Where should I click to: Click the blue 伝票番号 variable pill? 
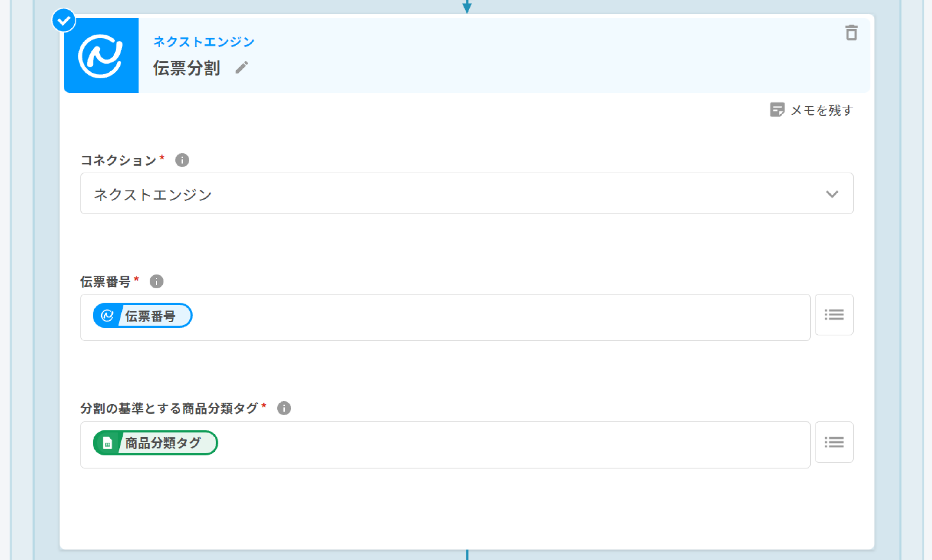pyautogui.click(x=150, y=315)
